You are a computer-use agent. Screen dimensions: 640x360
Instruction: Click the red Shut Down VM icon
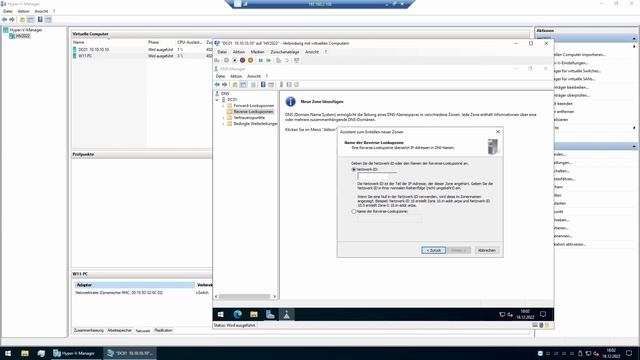coord(242,60)
